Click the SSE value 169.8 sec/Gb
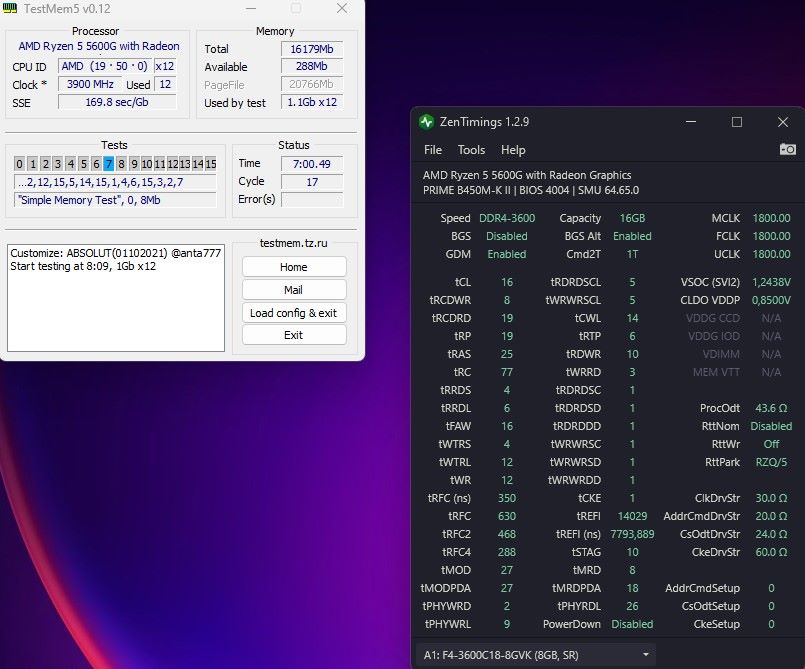Viewport: 805px width, 669px height. [117, 102]
